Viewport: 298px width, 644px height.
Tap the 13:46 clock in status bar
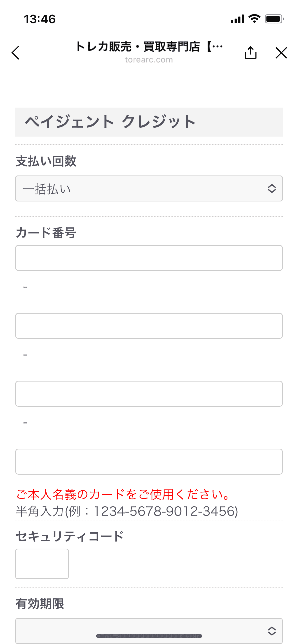tap(40, 19)
